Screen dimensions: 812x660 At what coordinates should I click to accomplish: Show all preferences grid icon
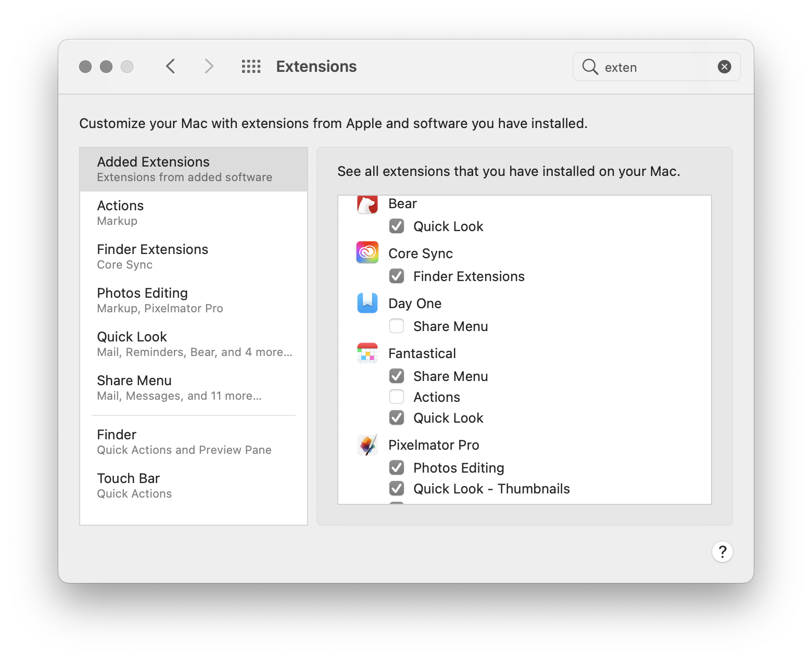[x=251, y=67]
